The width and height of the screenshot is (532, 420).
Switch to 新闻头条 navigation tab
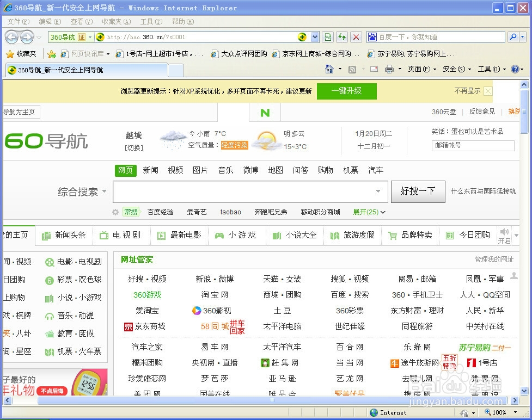tap(64, 235)
